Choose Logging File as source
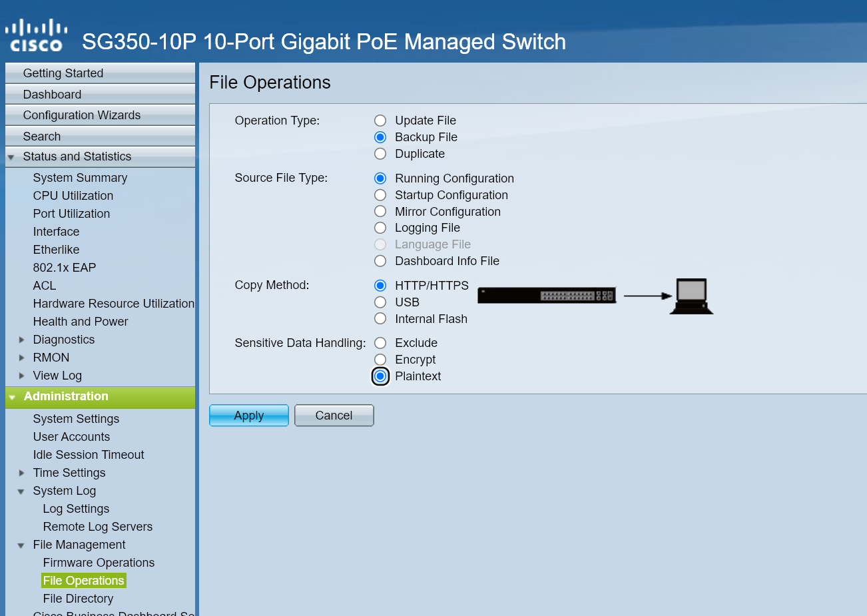 (x=380, y=228)
